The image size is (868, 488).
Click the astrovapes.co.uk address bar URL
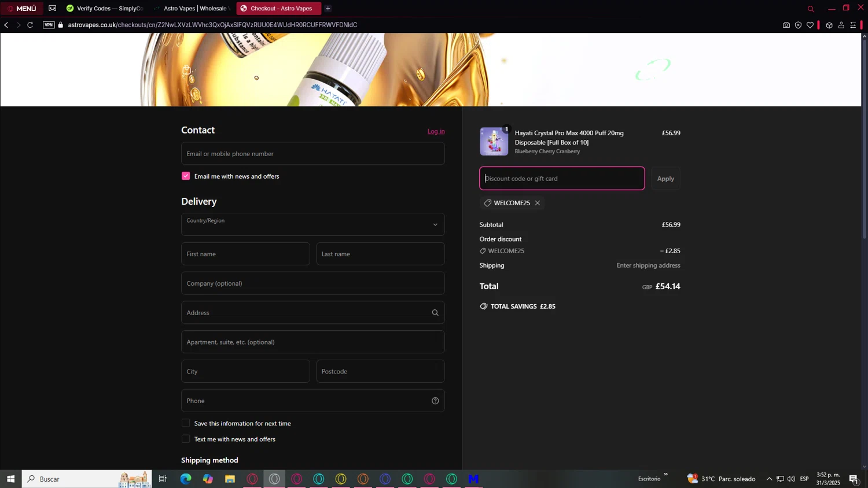pyautogui.click(x=212, y=25)
